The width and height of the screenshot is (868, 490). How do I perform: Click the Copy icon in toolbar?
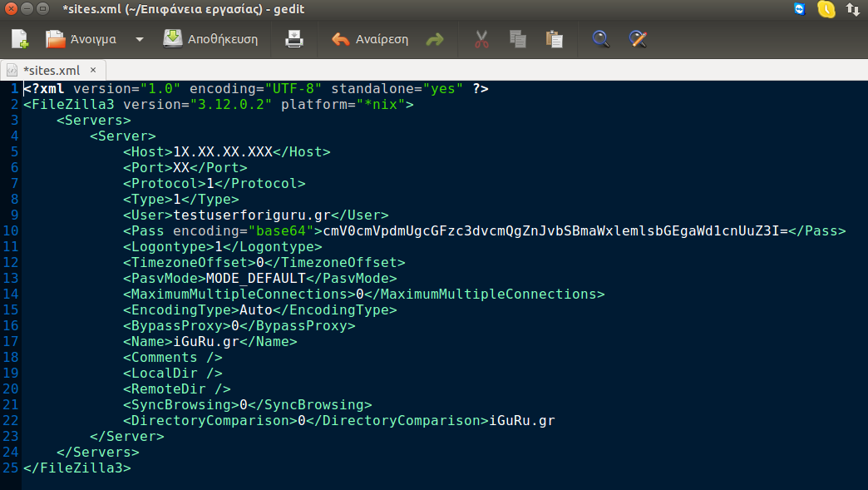pos(517,39)
